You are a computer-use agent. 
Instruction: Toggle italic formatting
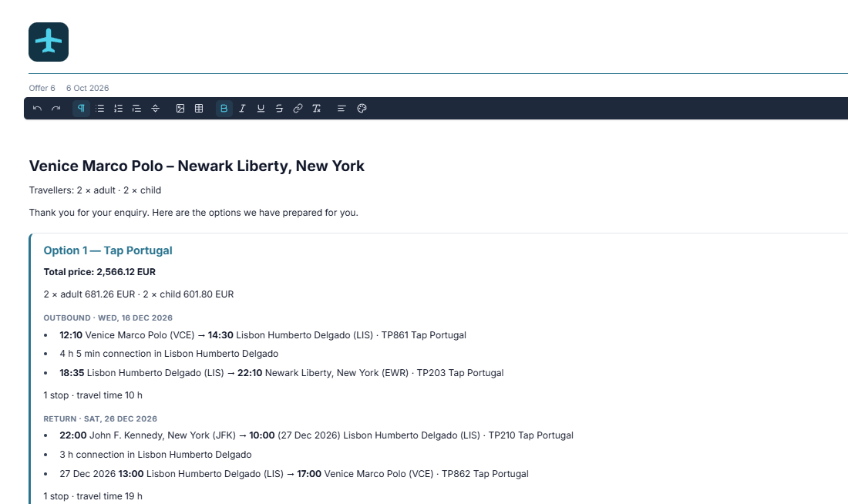coord(242,108)
